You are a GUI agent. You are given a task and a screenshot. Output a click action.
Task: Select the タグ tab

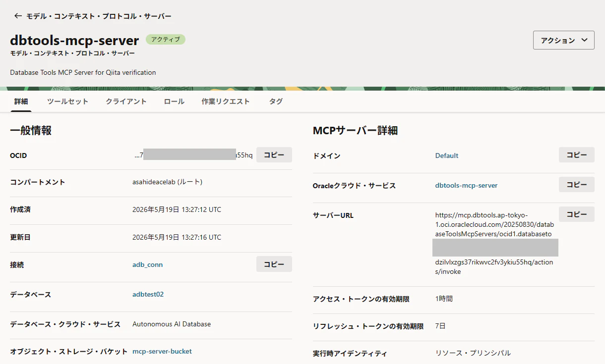pyautogui.click(x=276, y=102)
